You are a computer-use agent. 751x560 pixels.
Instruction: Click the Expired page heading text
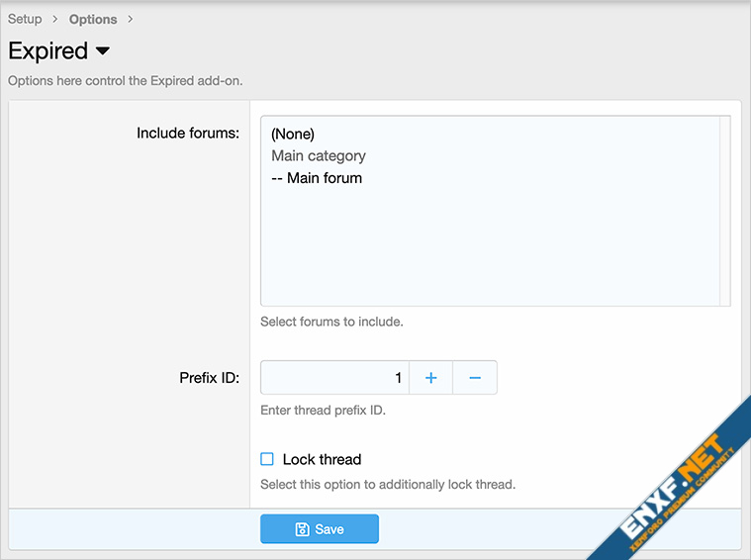48,50
